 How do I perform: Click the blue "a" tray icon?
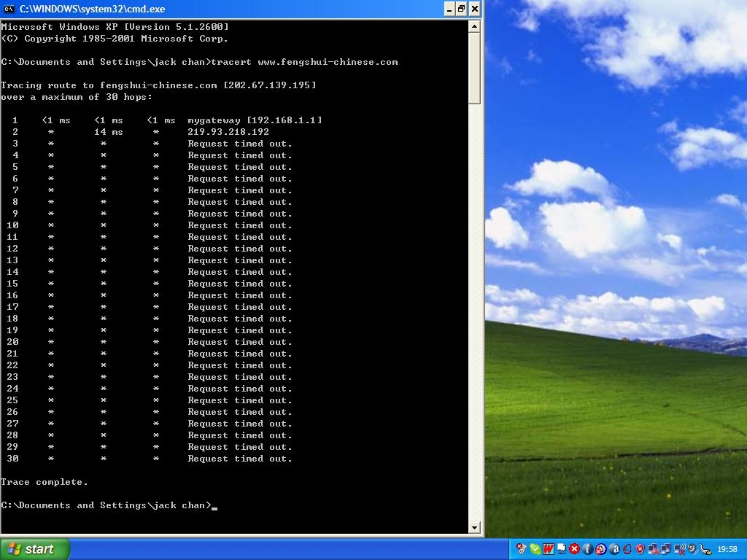(614, 549)
